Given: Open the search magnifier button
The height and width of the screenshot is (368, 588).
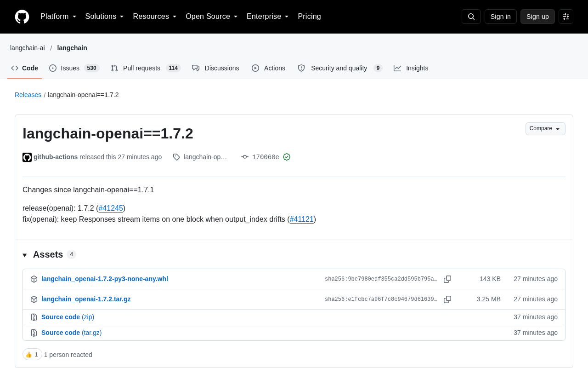Looking at the screenshot, I should (471, 17).
